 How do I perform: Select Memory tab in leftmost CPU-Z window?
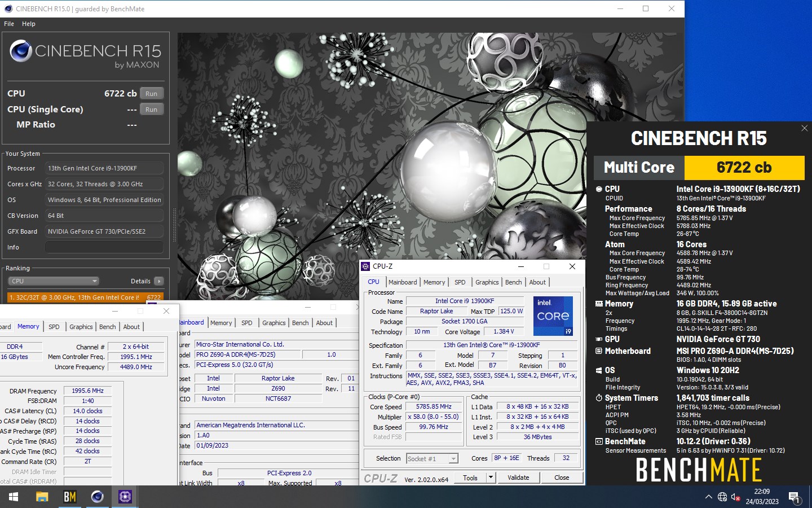(x=28, y=326)
